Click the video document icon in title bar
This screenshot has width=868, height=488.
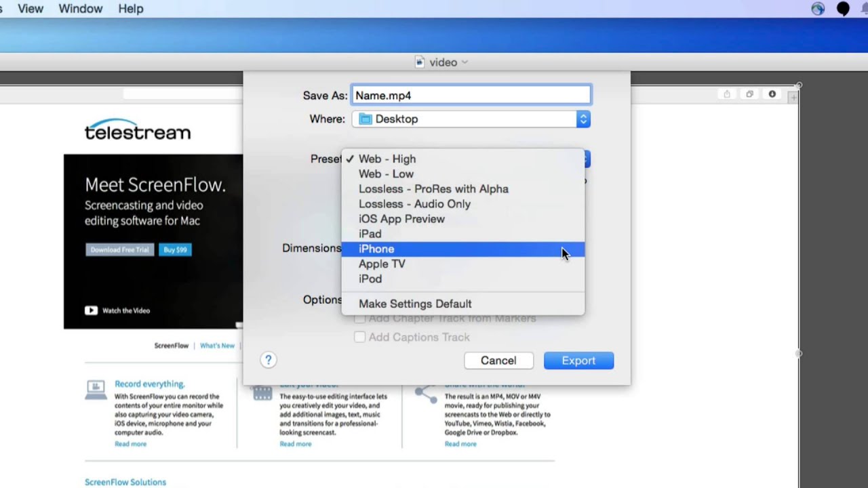[420, 62]
